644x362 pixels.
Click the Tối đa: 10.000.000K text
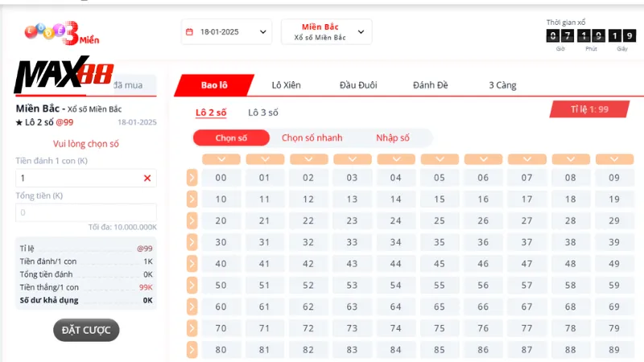click(122, 227)
